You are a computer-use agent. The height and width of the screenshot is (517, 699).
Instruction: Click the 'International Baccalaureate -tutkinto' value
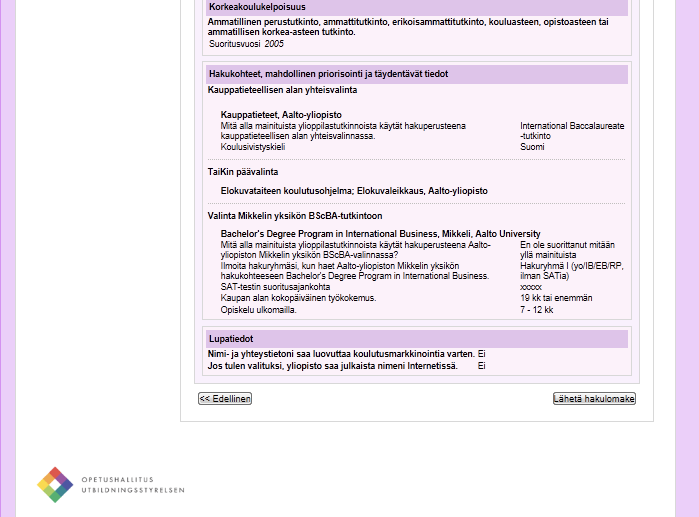(x=572, y=131)
